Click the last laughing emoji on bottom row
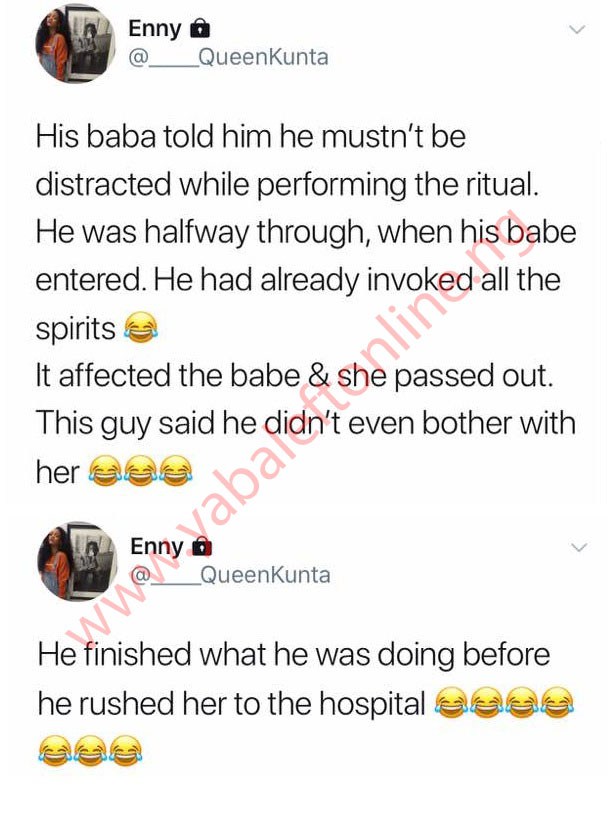The image size is (608, 824). point(125,750)
